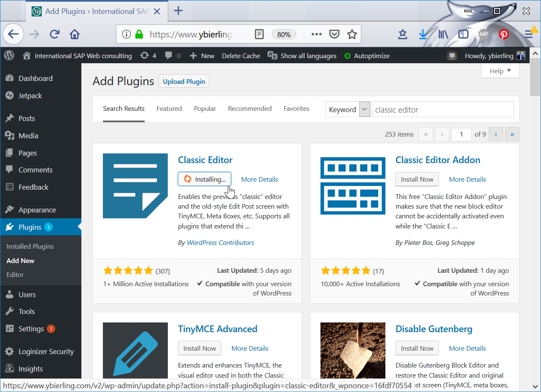Image resolution: width=541 pixels, height=392 pixels.
Task: Open the Popular plugins tab
Action: (x=205, y=108)
